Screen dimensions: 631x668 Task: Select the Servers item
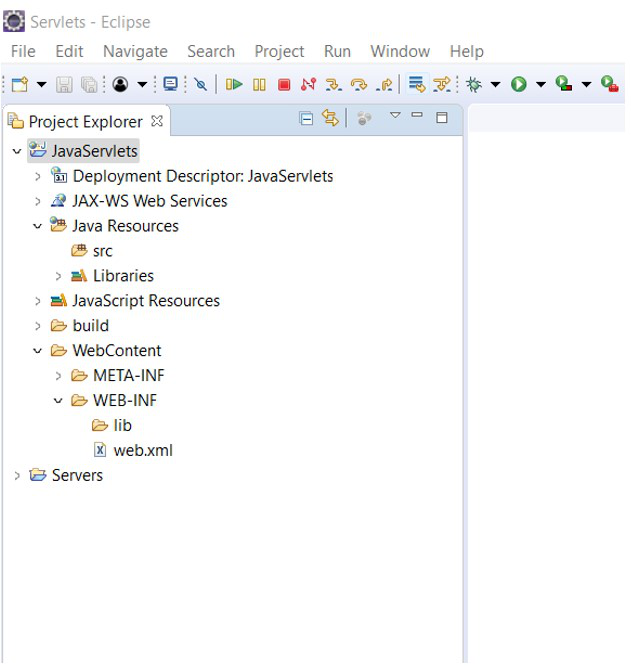pos(66,475)
